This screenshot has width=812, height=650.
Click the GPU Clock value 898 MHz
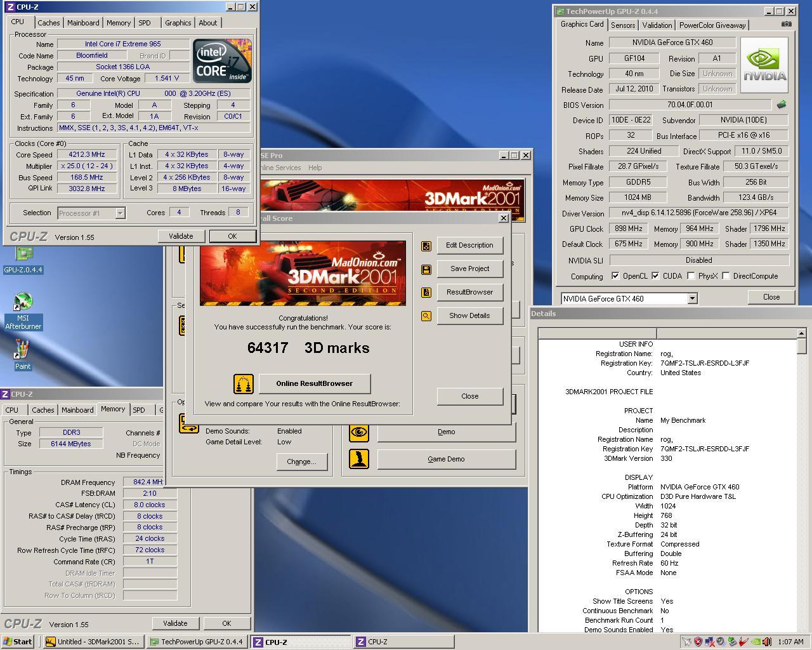click(629, 229)
